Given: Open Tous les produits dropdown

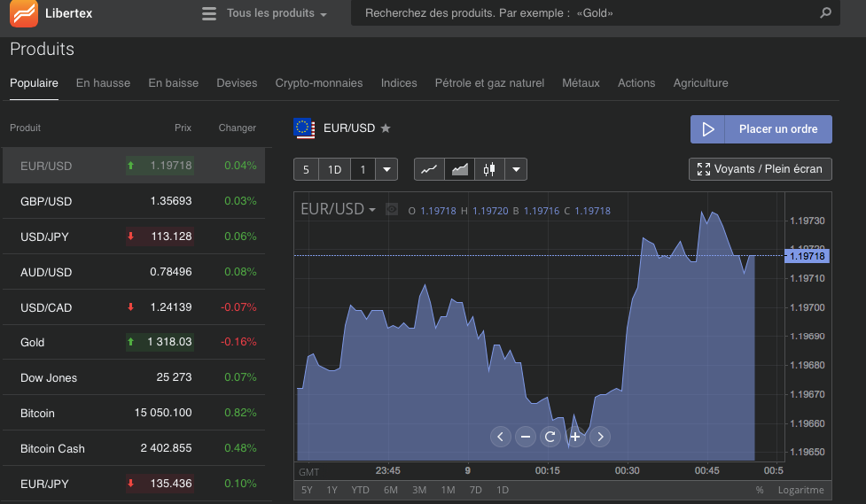Looking at the screenshot, I should point(277,13).
